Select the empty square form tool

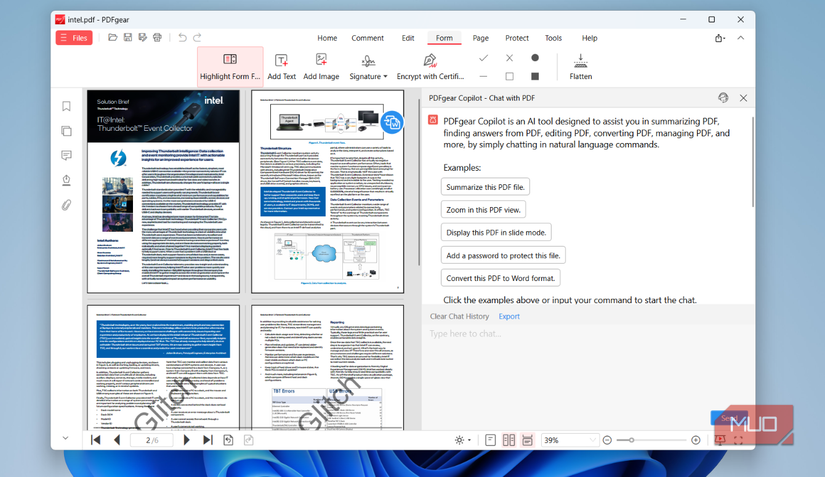coord(509,76)
